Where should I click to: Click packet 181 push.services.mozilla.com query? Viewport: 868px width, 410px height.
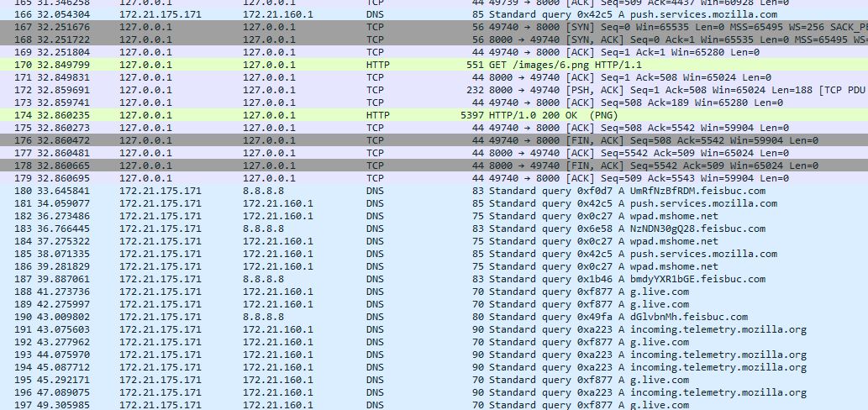(434, 203)
